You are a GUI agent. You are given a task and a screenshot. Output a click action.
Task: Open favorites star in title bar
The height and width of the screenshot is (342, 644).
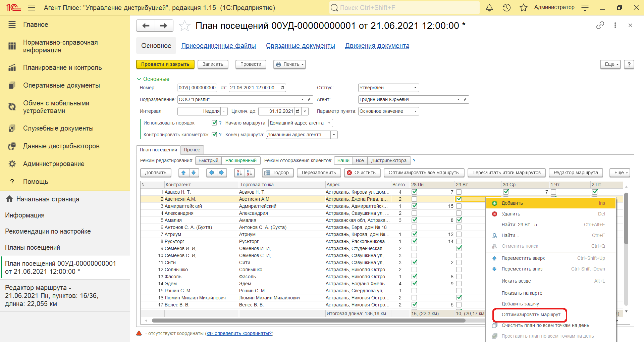coord(524,7)
